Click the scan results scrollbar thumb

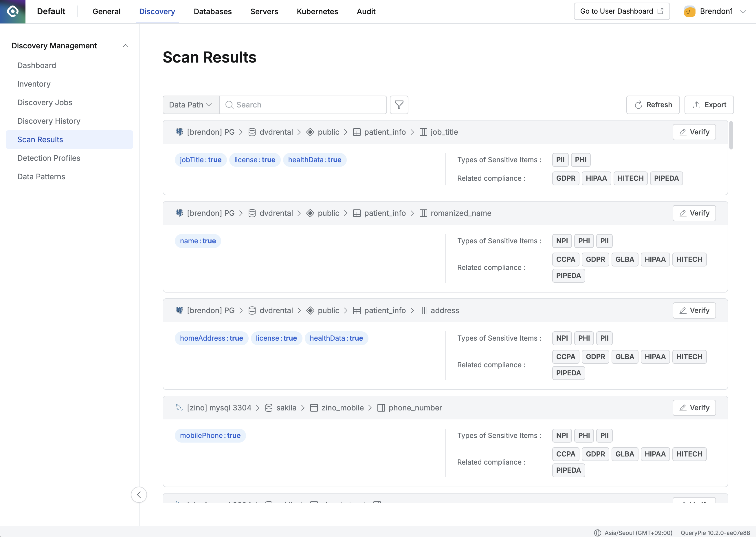pyautogui.click(x=731, y=136)
